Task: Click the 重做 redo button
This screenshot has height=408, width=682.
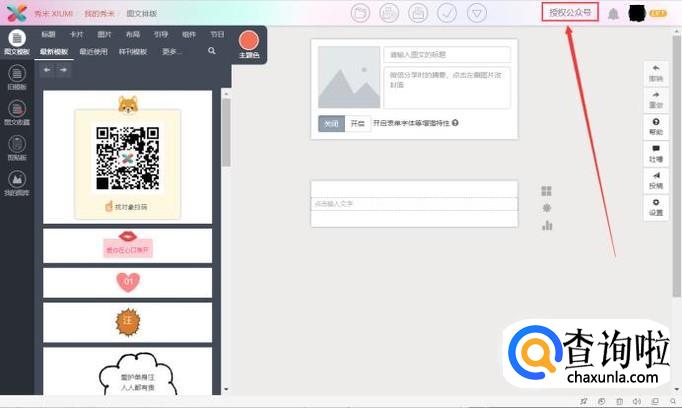Action: click(x=656, y=100)
